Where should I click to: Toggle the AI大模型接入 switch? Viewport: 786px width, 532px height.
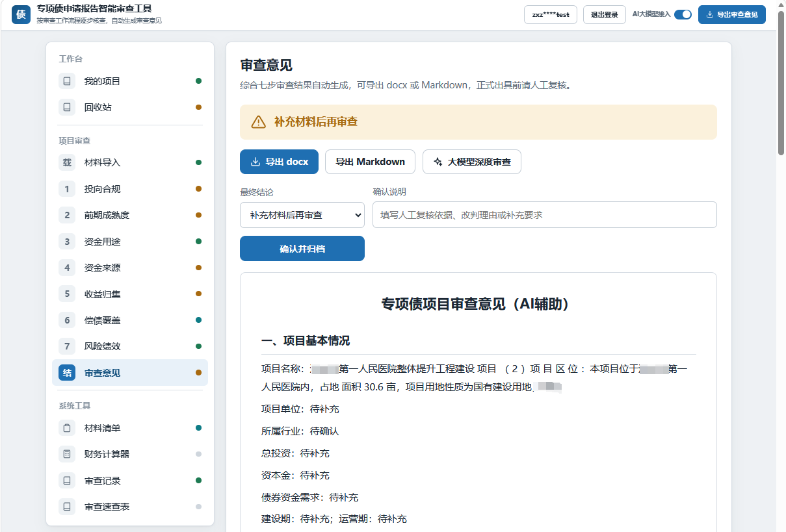click(683, 14)
